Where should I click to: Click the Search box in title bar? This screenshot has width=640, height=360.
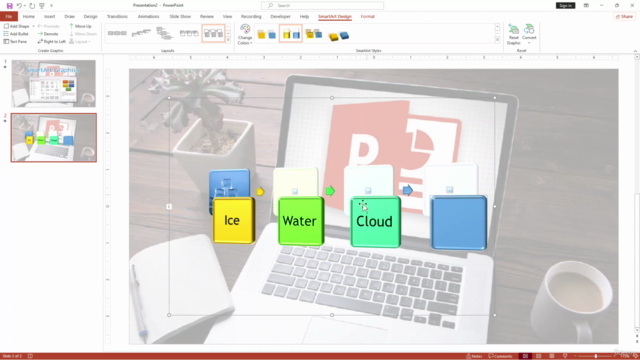tap(322, 6)
